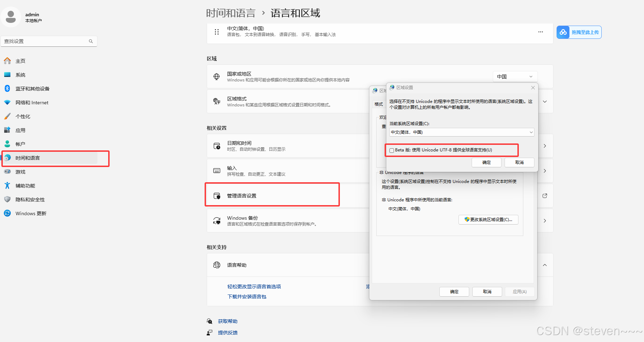Screen dimensions: 644x342
Task: Enable Beta 版 Unicode UTF-8 checkbox
Action: point(392,150)
